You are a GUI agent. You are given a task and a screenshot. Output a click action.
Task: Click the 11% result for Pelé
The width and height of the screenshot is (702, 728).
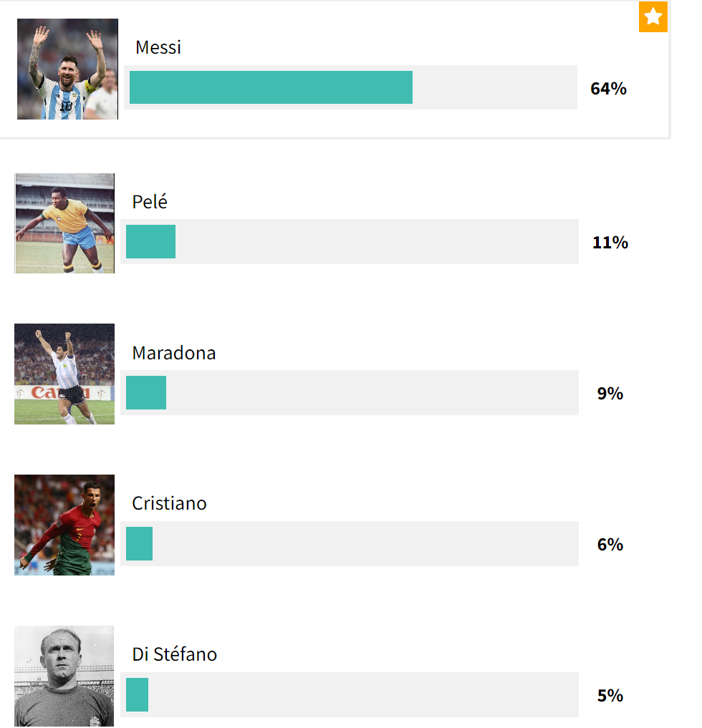[x=610, y=243]
